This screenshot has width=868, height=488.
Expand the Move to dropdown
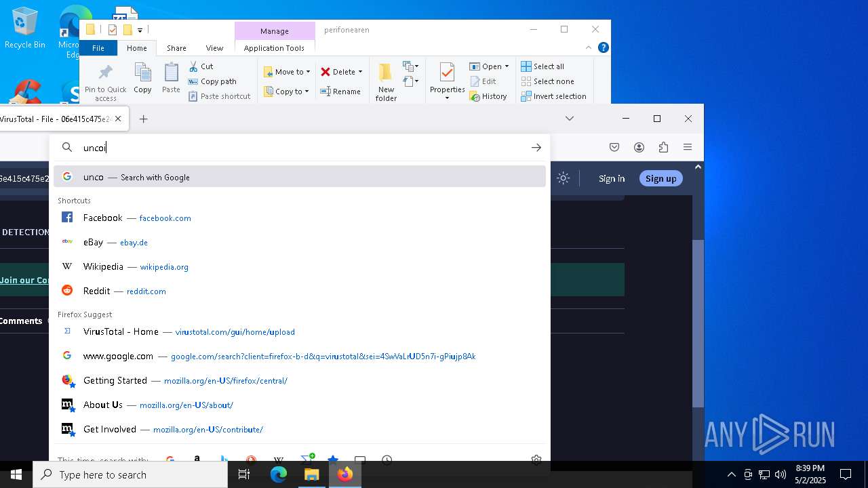(x=308, y=72)
